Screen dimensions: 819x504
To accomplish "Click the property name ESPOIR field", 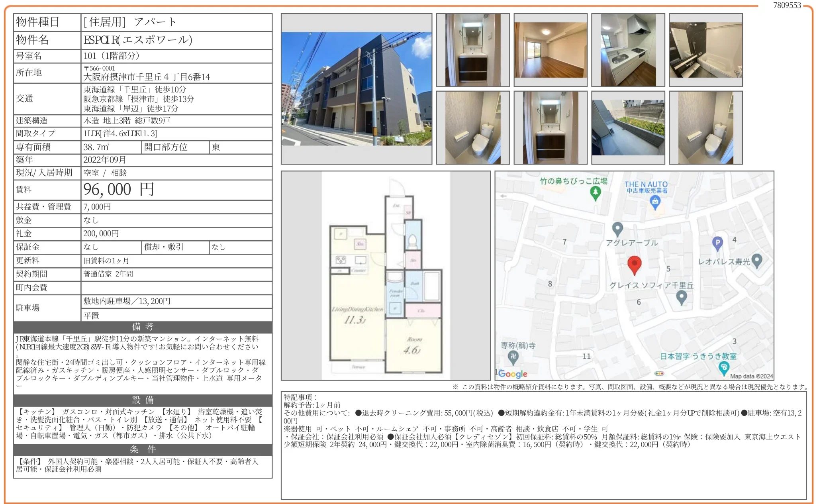I will [138, 40].
